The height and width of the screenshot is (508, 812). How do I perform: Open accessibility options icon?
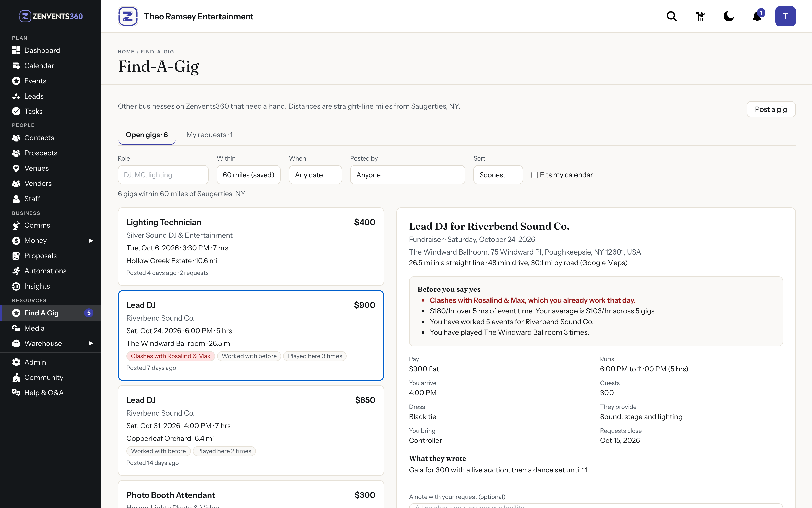click(x=700, y=16)
